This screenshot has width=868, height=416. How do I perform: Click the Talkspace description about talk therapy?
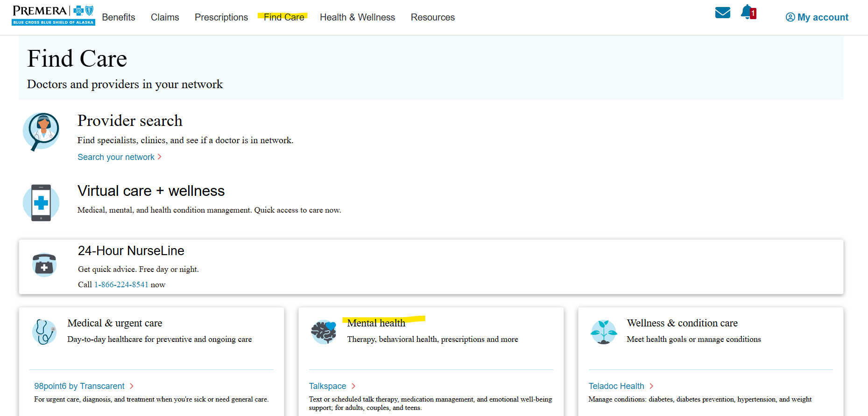[430, 403]
